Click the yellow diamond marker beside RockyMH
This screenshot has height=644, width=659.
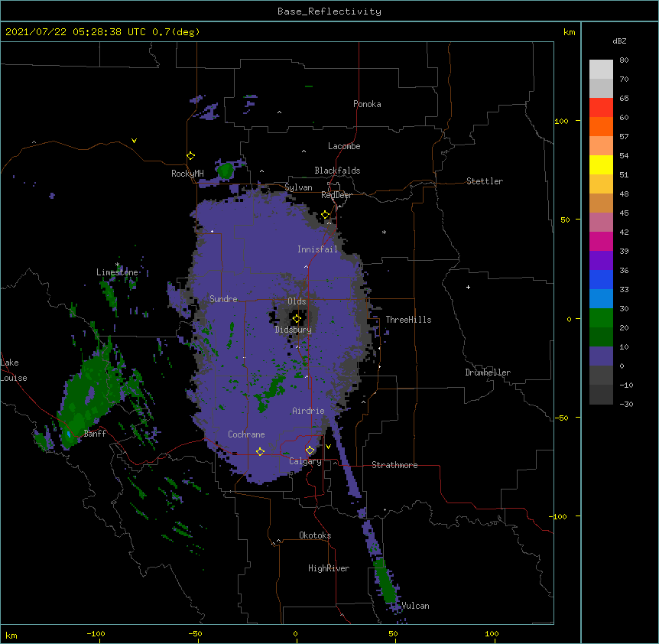tap(191, 156)
